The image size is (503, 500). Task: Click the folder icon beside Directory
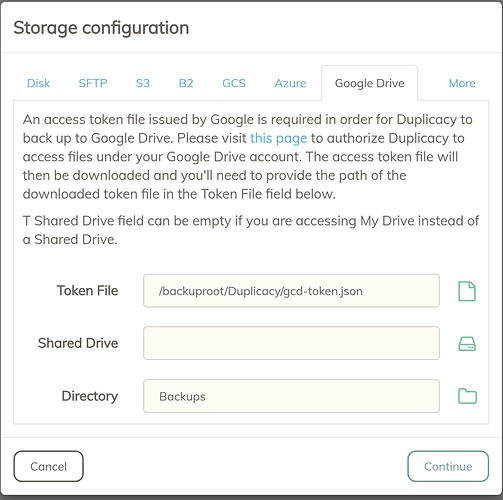tap(467, 396)
